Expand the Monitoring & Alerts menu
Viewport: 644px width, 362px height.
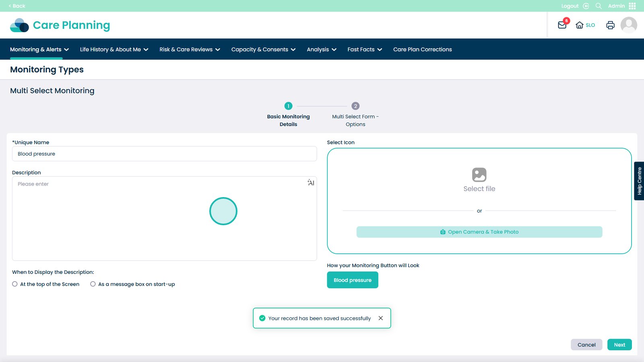coord(39,49)
